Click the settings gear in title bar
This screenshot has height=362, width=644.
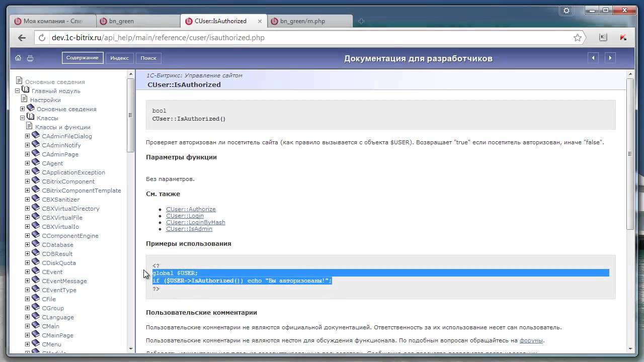[x=567, y=10]
